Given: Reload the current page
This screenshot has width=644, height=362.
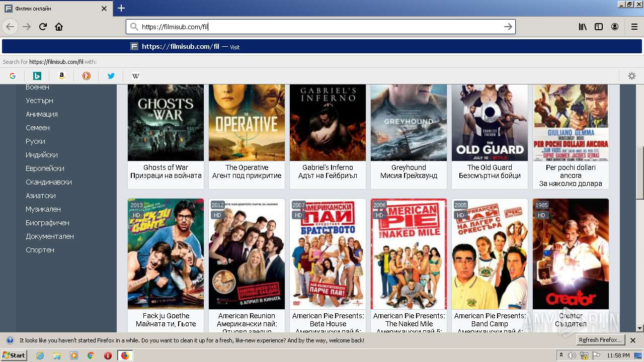Looking at the screenshot, I should click(43, 27).
